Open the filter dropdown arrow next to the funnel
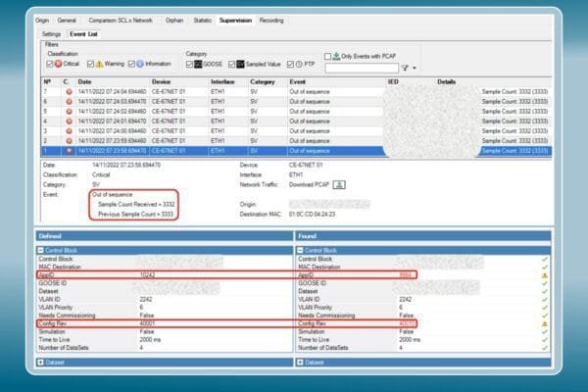 415,69
